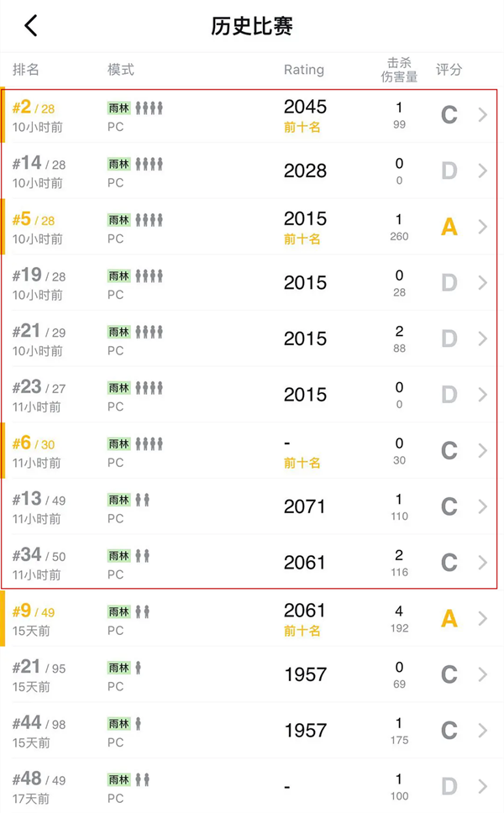Click the 2071 rating value
Image resolution: width=504 pixels, height=813 pixels.
click(x=305, y=506)
